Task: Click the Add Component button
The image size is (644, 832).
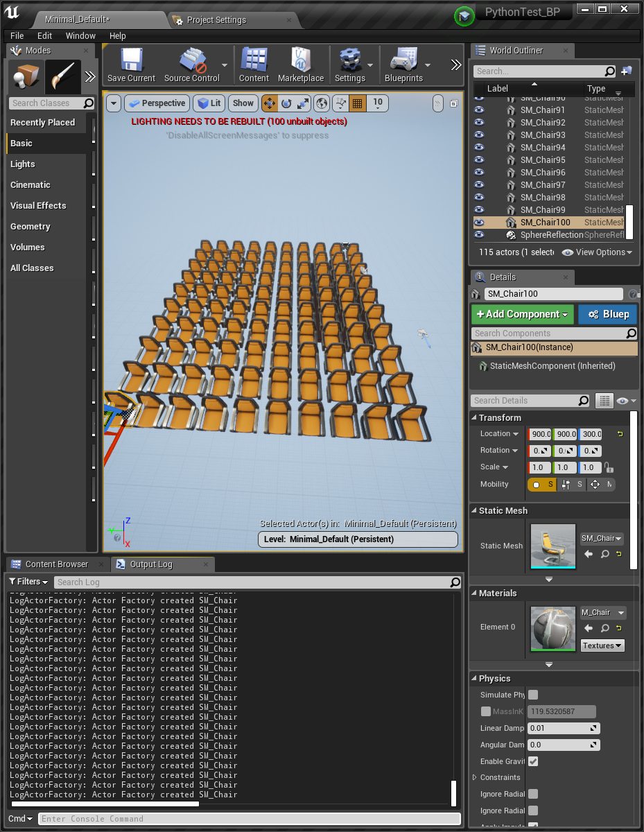Action: pos(523,314)
